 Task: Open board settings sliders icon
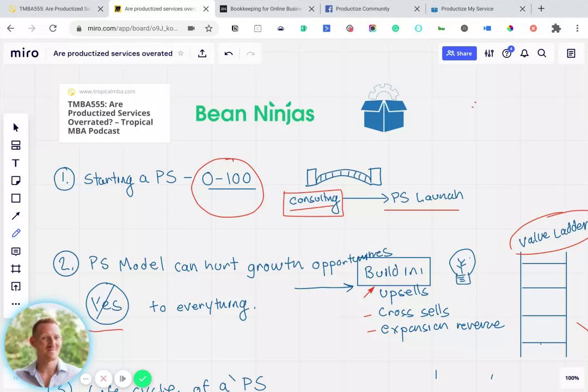[x=489, y=53]
